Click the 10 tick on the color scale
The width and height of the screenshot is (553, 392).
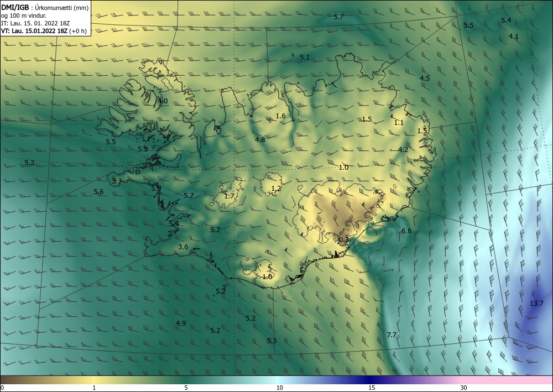279,388
